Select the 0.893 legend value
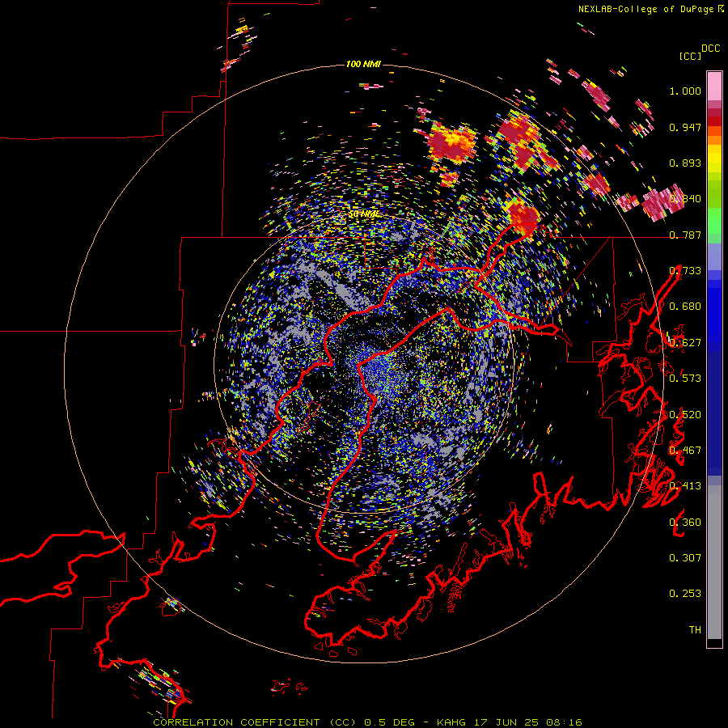 685,163
